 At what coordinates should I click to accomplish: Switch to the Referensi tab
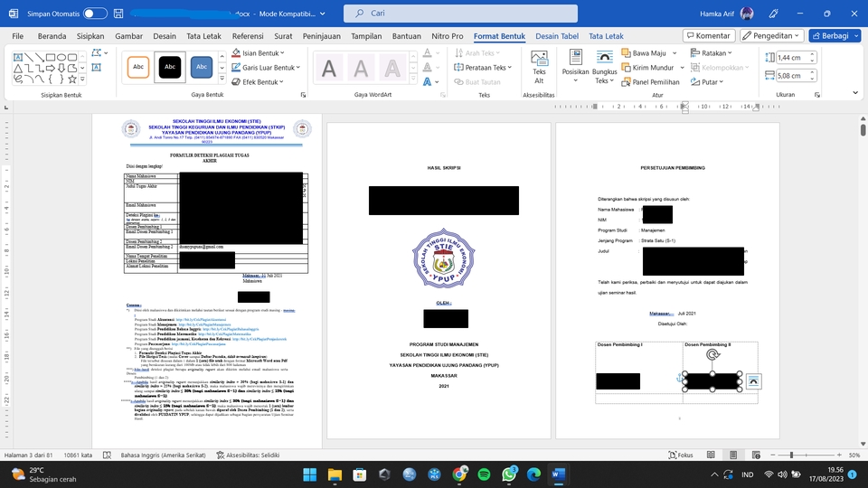(x=248, y=36)
